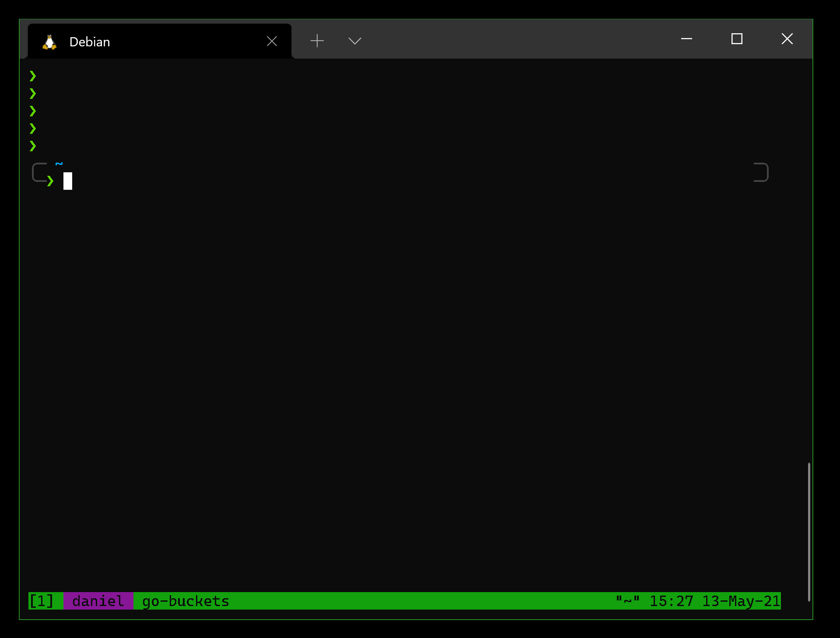Click the maximize icon in the title bar
The width and height of the screenshot is (840, 638).
(x=737, y=39)
